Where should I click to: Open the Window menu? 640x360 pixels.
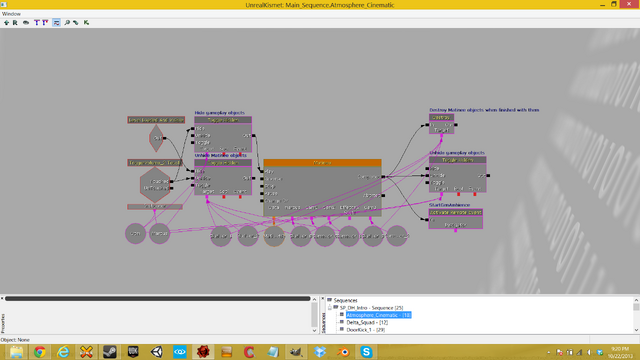(x=11, y=14)
